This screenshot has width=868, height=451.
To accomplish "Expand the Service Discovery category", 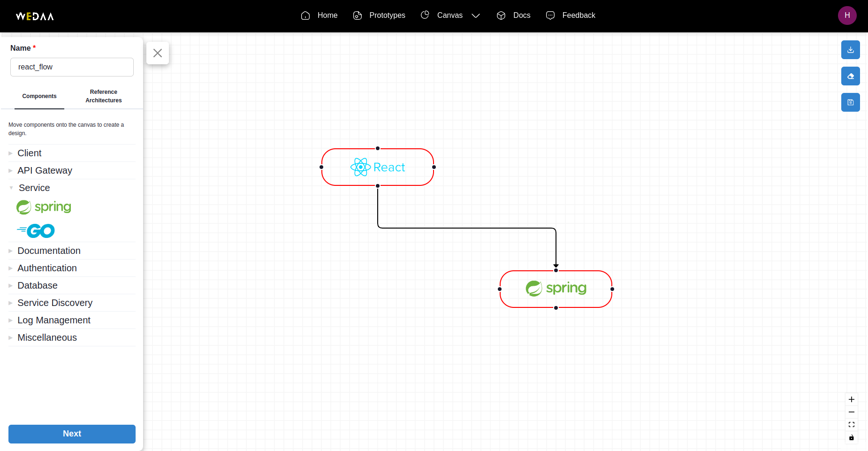I will [72, 303].
